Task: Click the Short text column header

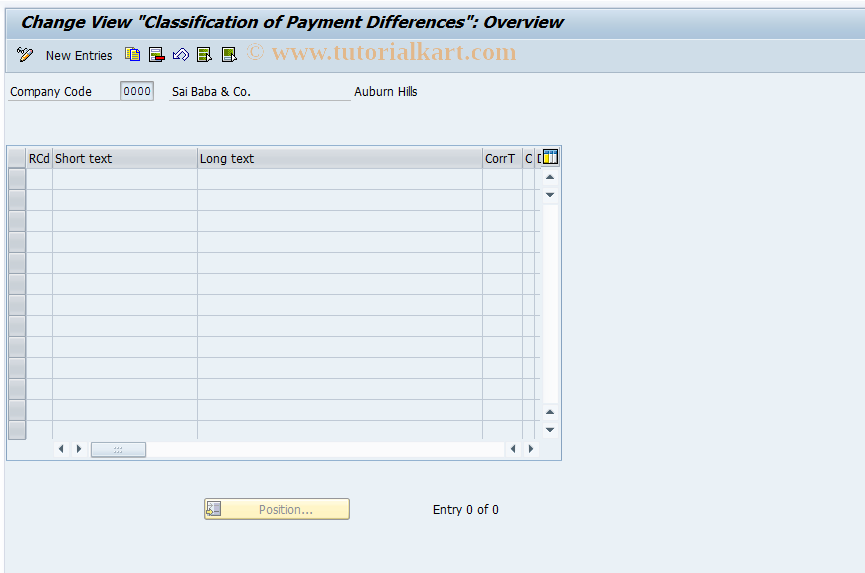Action: [x=124, y=158]
